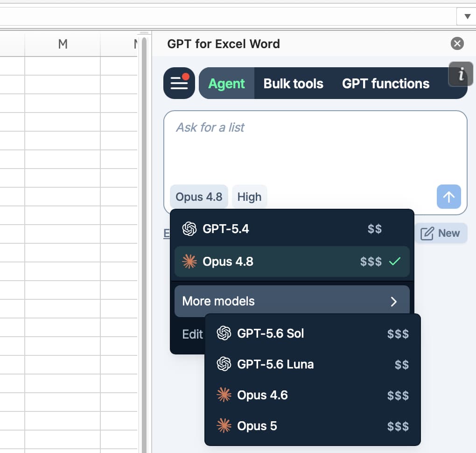
Task: Choose Opus 5 model
Action: (x=313, y=425)
